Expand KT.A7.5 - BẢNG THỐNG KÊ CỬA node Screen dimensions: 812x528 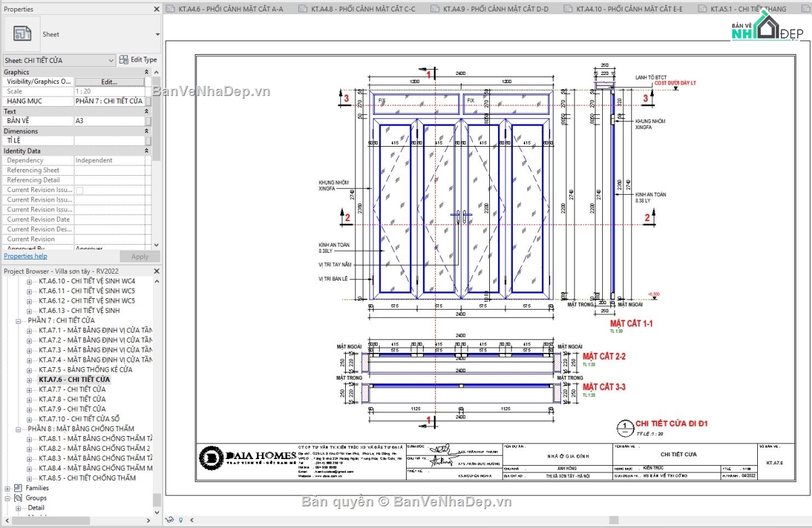point(30,370)
